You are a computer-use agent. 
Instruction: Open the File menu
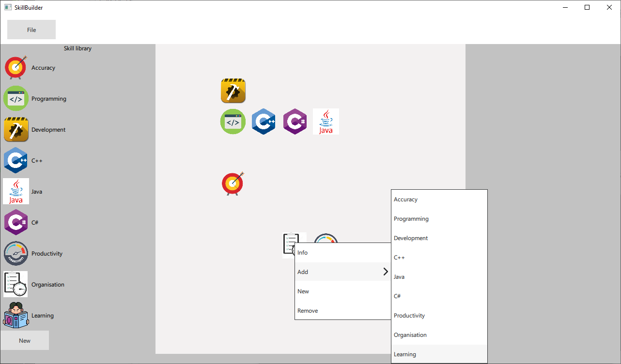tap(31, 30)
